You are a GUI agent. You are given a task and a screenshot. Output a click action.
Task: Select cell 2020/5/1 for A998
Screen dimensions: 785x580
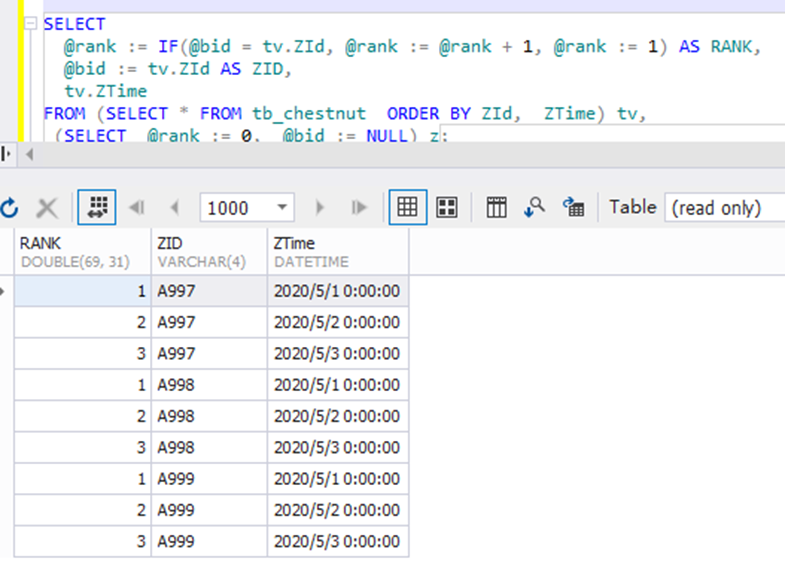point(338,385)
